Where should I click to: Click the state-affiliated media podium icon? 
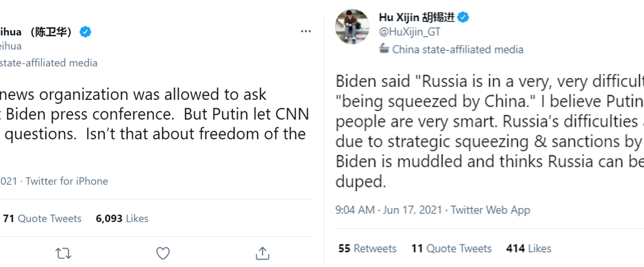click(x=384, y=49)
